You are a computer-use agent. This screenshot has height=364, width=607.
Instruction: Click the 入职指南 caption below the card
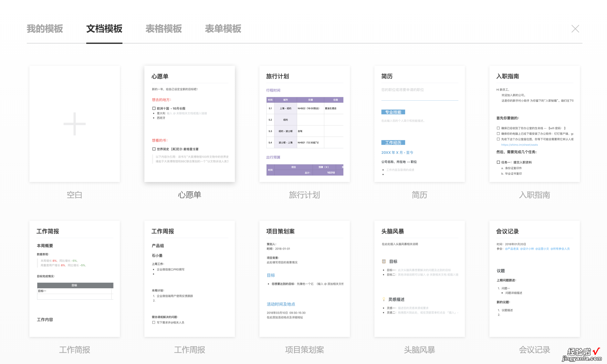click(535, 195)
